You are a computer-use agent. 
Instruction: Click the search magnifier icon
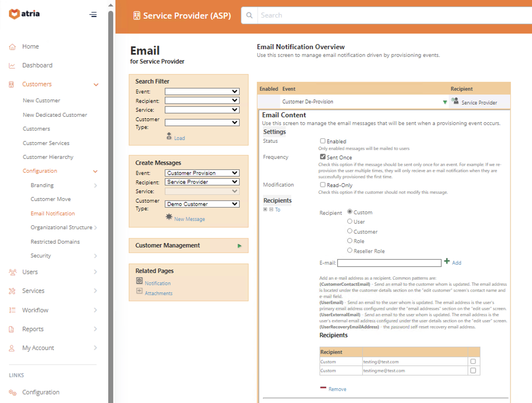249,15
